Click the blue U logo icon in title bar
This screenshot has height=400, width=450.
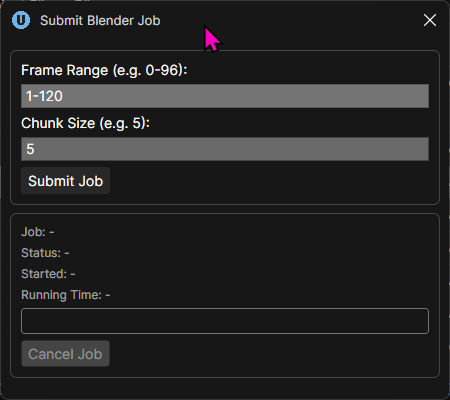21,20
